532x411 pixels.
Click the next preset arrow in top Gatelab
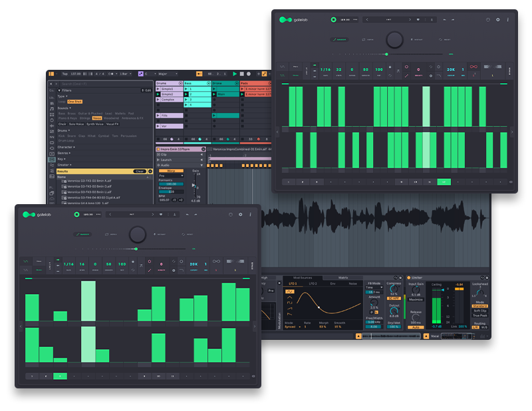[x=410, y=20]
